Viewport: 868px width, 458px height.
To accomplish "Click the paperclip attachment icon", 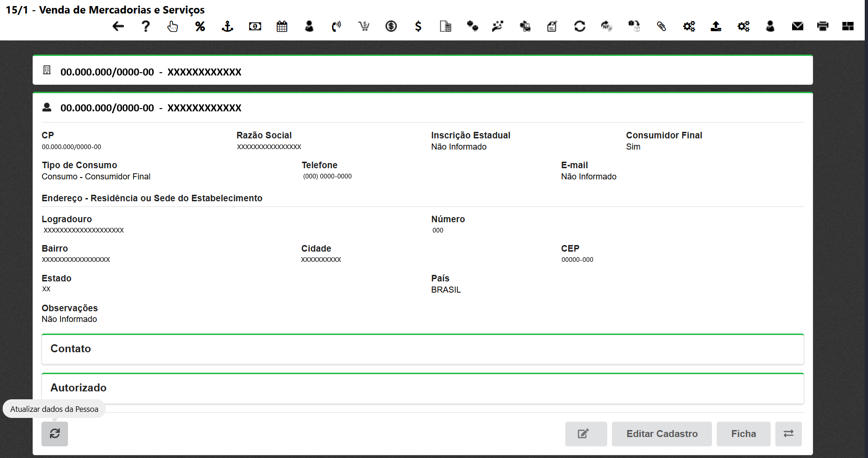I will (x=661, y=27).
